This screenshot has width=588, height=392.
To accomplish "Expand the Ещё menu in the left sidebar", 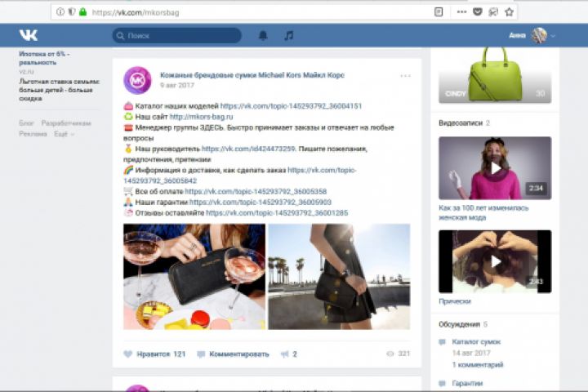I will coord(64,134).
